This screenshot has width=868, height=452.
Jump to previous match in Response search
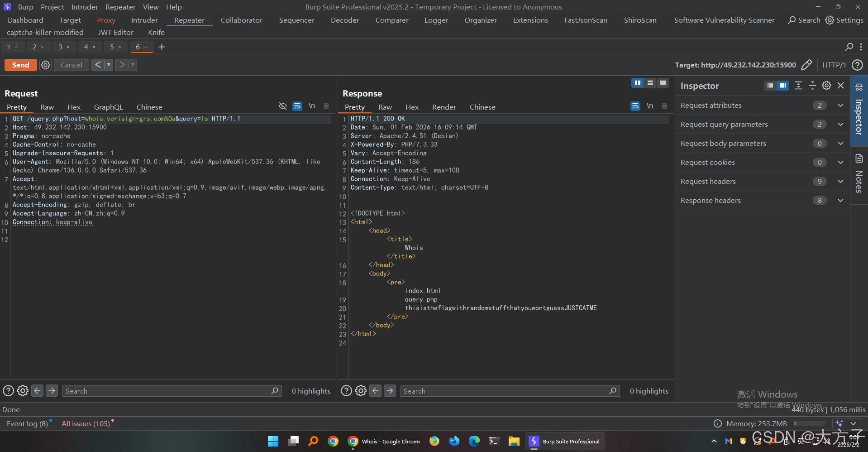[x=376, y=390]
